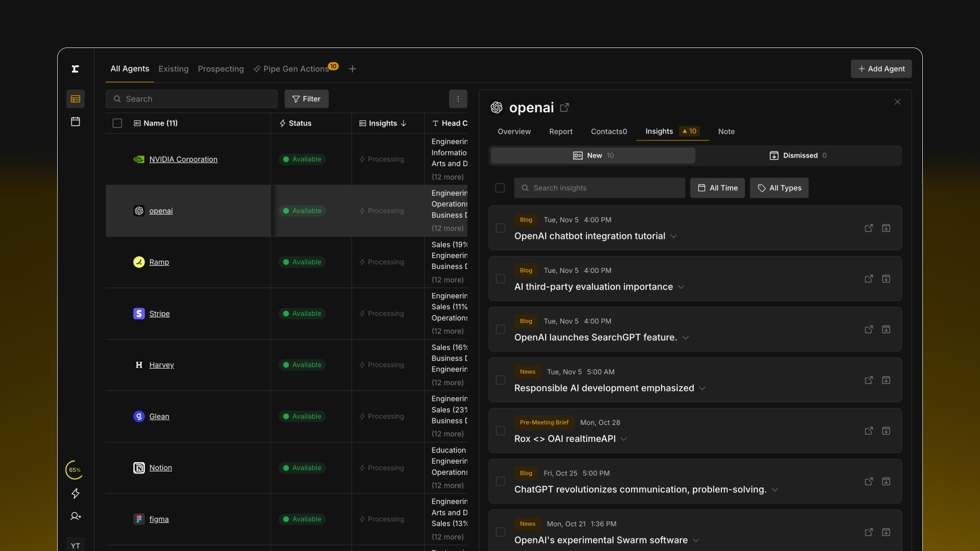Check the Responsible AI development checkbox
Screen dimensions: 980x551
(501, 380)
